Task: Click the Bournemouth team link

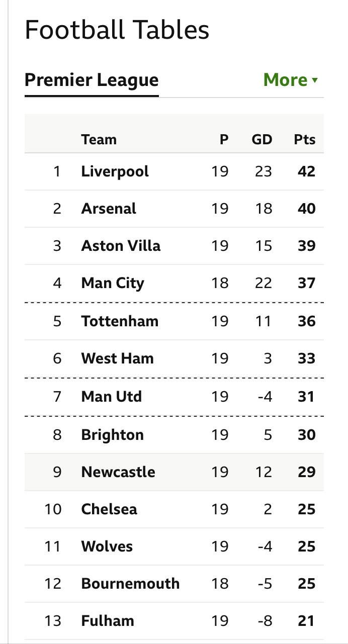Action: (x=131, y=584)
